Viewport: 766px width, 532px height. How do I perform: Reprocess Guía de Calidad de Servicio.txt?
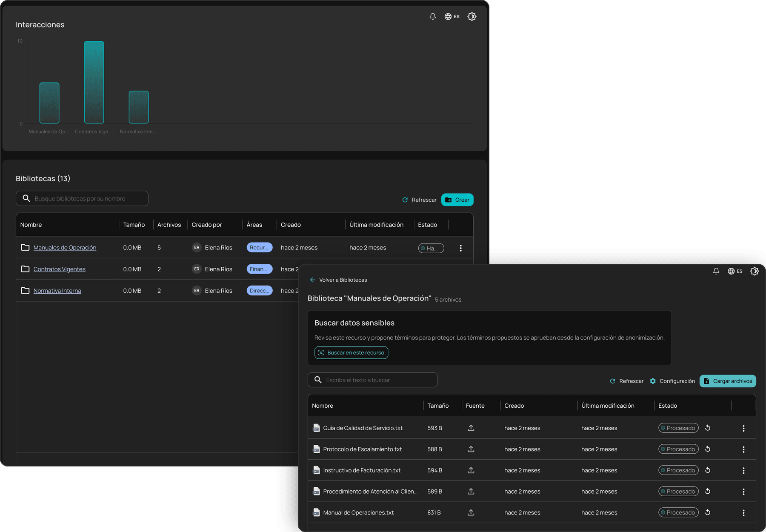pos(708,428)
